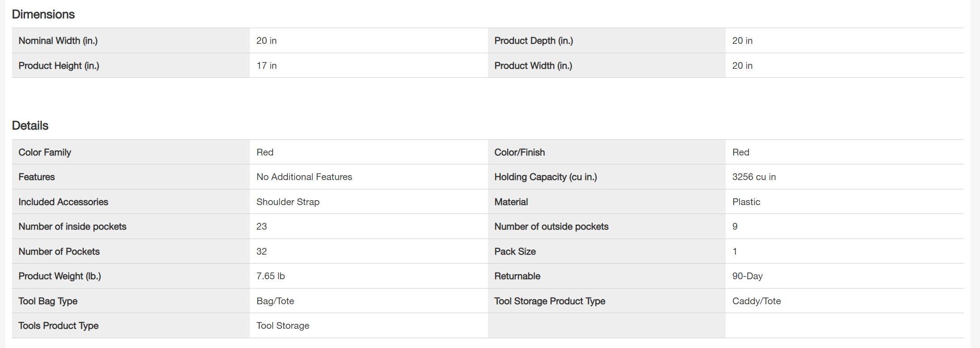Screen dimensions: 980x348
Task: Click the 7.65 lb product weight value
Action: point(270,276)
